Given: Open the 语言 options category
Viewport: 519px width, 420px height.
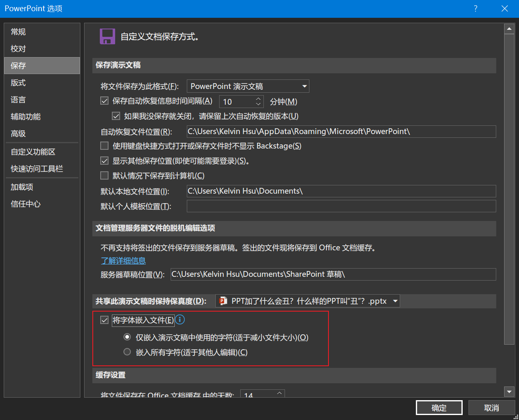Looking at the screenshot, I should (42, 100).
